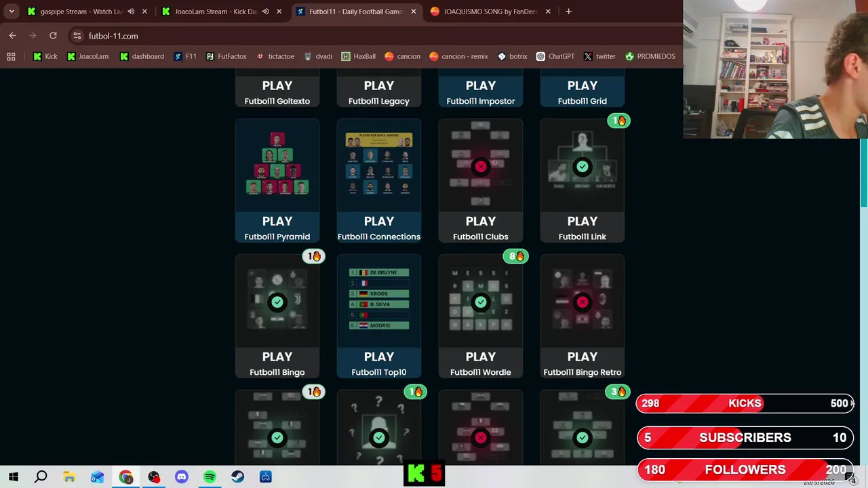Open Spotify from the taskbar

click(x=210, y=477)
